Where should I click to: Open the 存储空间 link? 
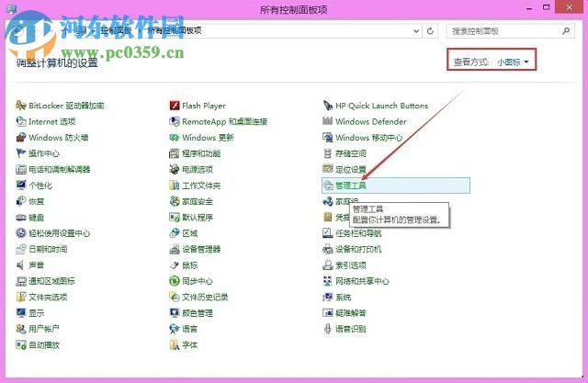click(351, 153)
